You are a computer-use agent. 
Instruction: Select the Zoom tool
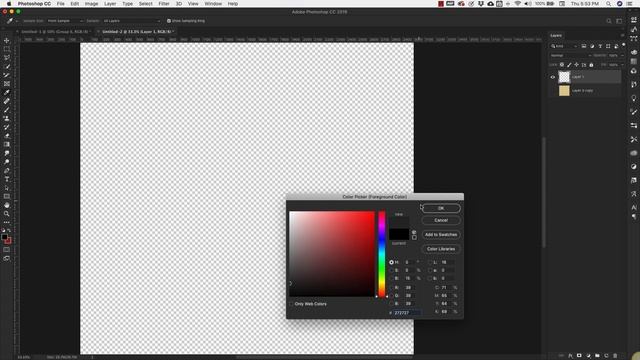point(7,213)
